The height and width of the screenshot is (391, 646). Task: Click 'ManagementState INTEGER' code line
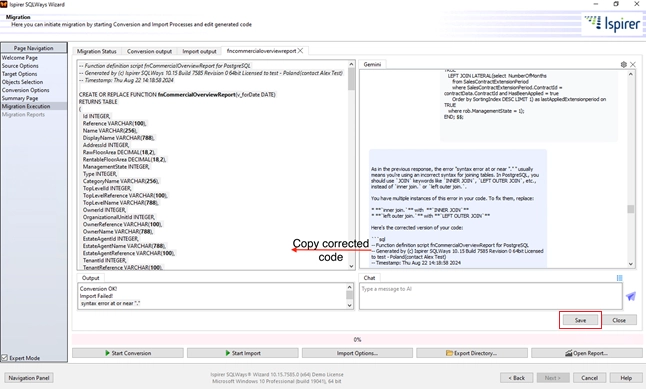tap(116, 166)
